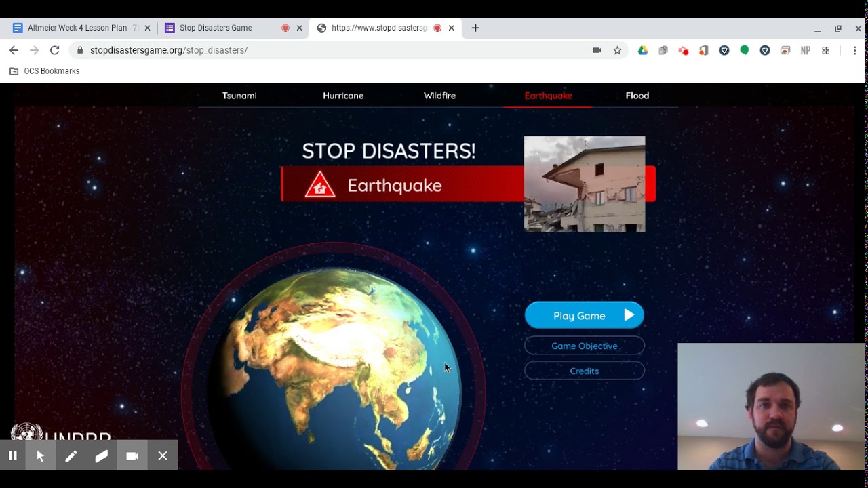Close the active stopdisasters tab
This screenshot has height=488, width=868.
tap(451, 28)
